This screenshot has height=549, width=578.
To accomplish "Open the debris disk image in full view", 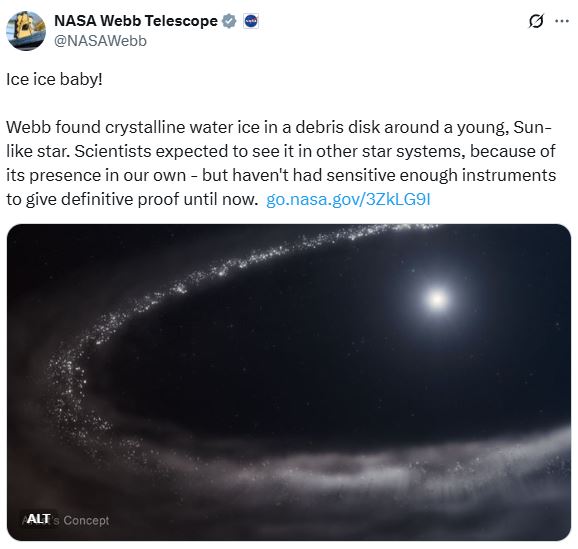I will pos(289,382).
